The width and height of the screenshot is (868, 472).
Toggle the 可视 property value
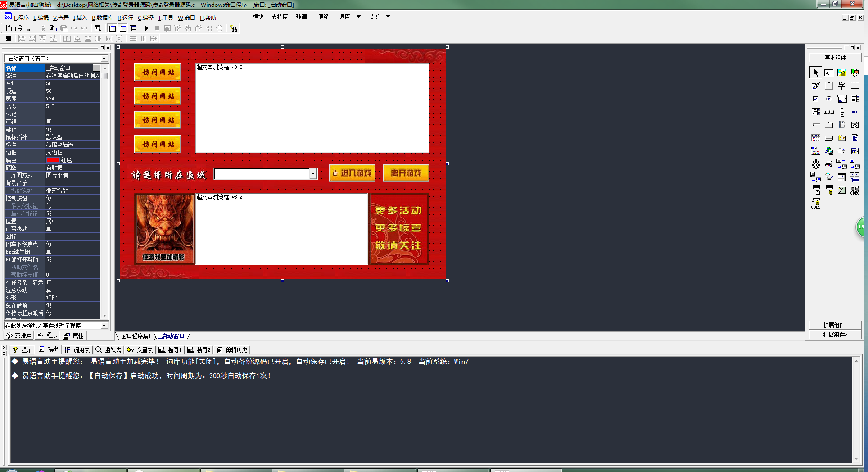pos(72,122)
